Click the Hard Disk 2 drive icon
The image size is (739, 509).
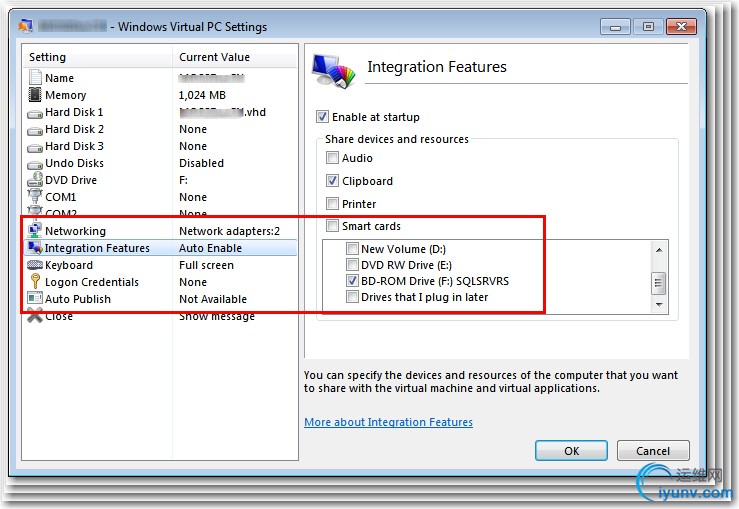coord(35,131)
